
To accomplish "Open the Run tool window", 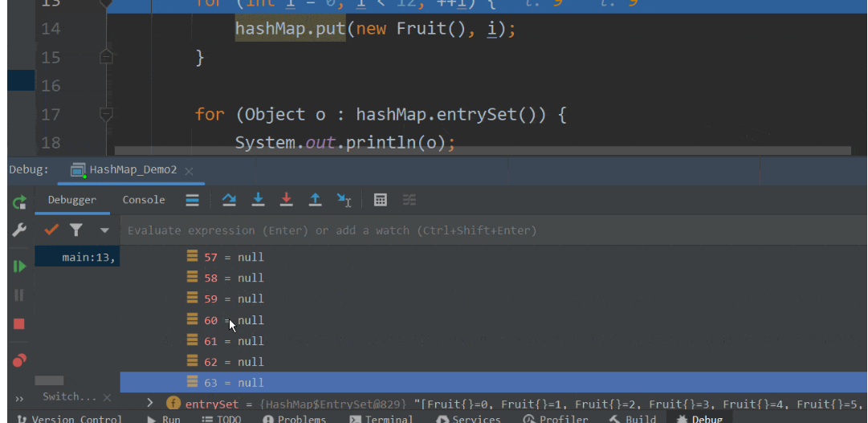I will 164,419.
